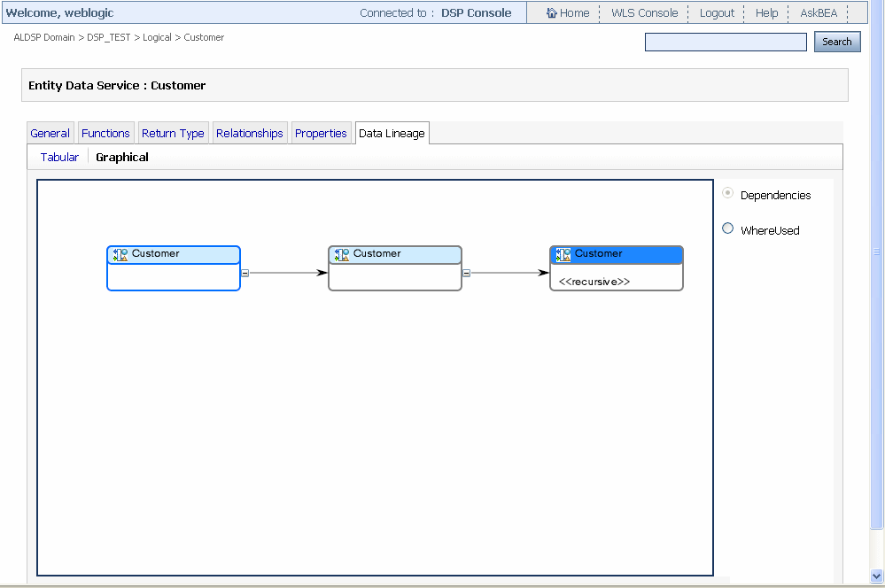Switch to the Tabular view
Screen dimensions: 885x588
59,157
